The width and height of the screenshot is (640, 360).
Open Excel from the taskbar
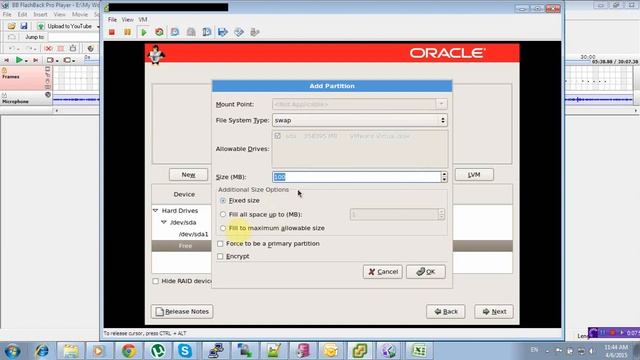(419, 351)
